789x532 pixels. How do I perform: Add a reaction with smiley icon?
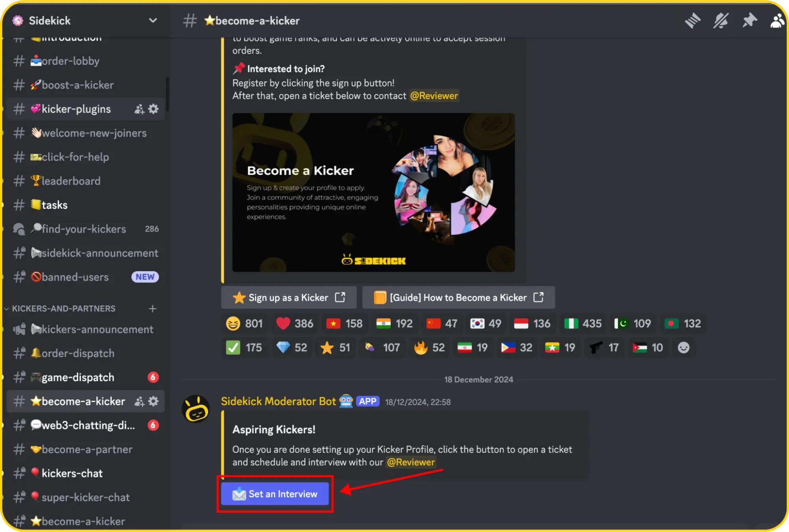coord(684,348)
